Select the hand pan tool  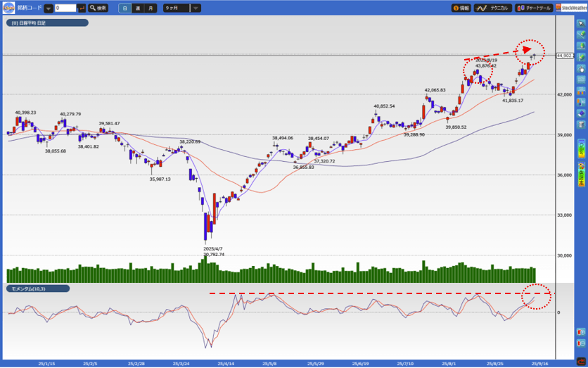581,69
